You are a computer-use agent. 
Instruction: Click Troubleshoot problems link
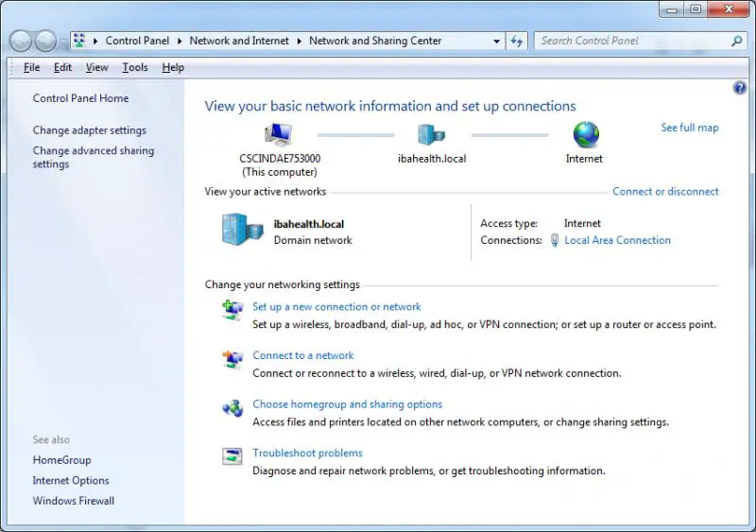coord(307,453)
